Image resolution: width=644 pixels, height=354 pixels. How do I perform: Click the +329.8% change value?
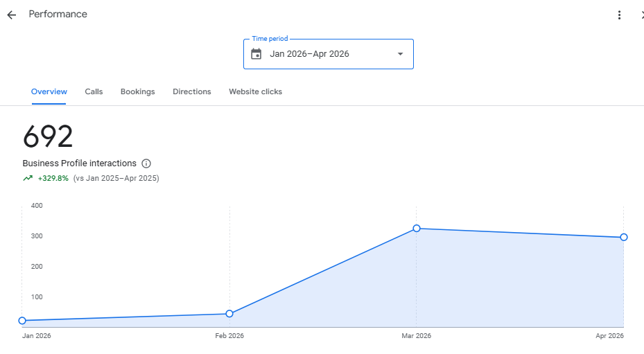pyautogui.click(x=53, y=178)
